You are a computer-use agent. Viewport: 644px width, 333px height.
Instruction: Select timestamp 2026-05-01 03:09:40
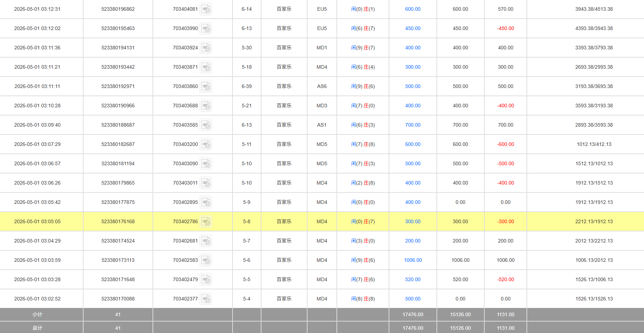click(x=37, y=125)
